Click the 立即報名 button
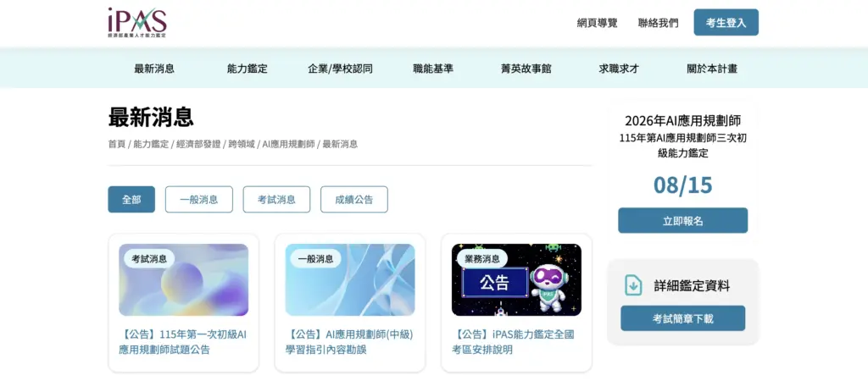The height and width of the screenshot is (381, 868). click(x=682, y=221)
